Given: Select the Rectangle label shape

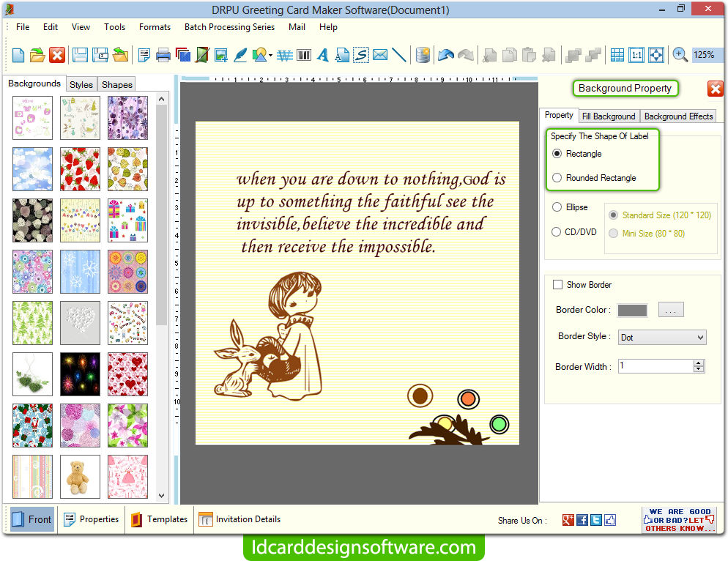Looking at the screenshot, I should [558, 154].
